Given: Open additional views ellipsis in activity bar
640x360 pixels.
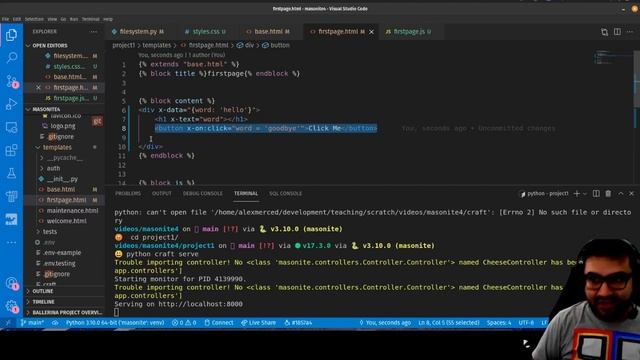Looking at the screenshot, I should click(11, 242).
